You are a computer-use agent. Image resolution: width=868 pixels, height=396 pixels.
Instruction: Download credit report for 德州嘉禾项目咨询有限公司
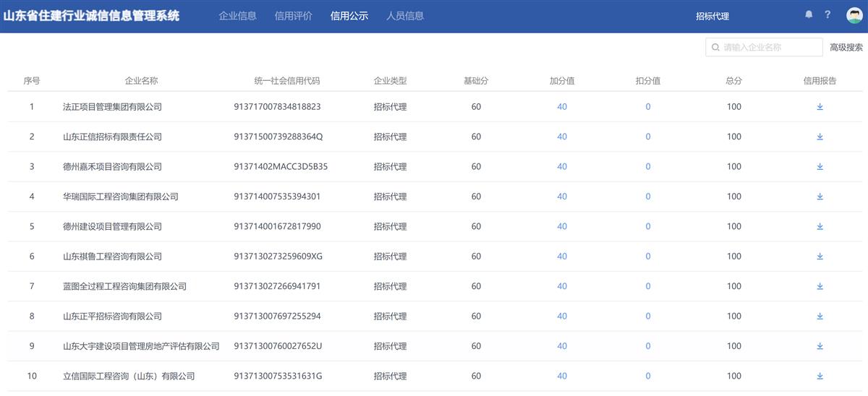point(820,167)
